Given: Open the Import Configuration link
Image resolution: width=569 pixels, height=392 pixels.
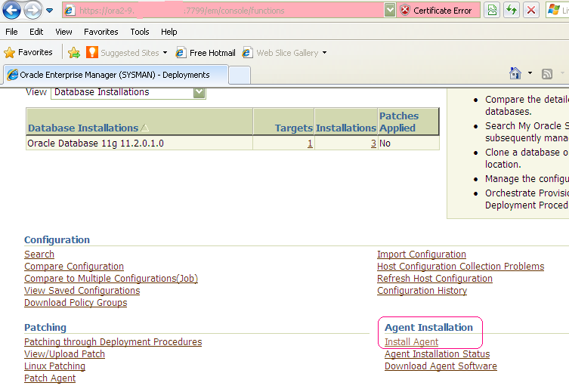Looking at the screenshot, I should [x=422, y=255].
